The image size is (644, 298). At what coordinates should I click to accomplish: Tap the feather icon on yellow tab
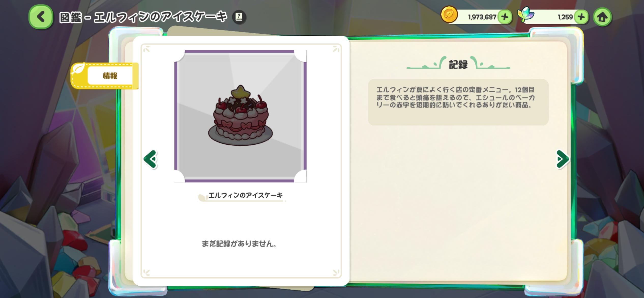point(78,69)
